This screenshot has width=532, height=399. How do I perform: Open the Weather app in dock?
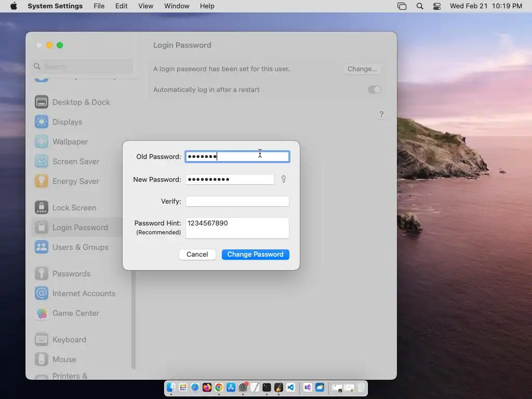pos(320,388)
